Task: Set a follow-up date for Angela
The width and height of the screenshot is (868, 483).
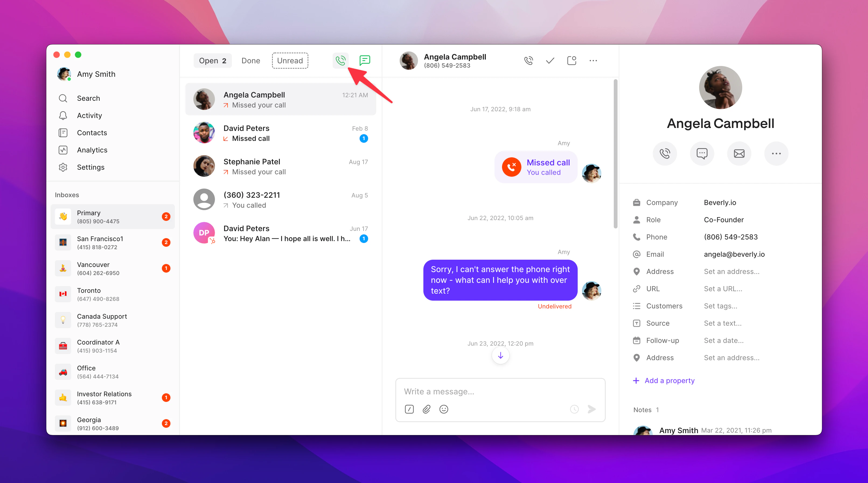Action: coord(723,340)
